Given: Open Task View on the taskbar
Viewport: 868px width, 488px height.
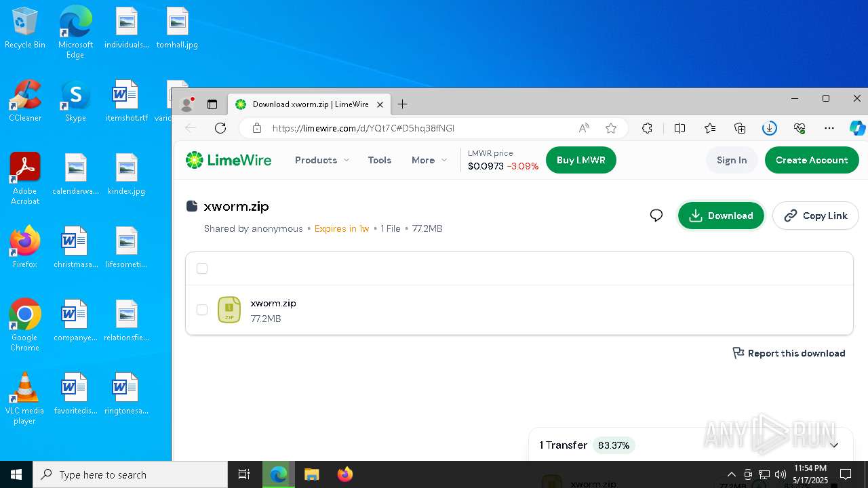Looking at the screenshot, I should (x=244, y=474).
